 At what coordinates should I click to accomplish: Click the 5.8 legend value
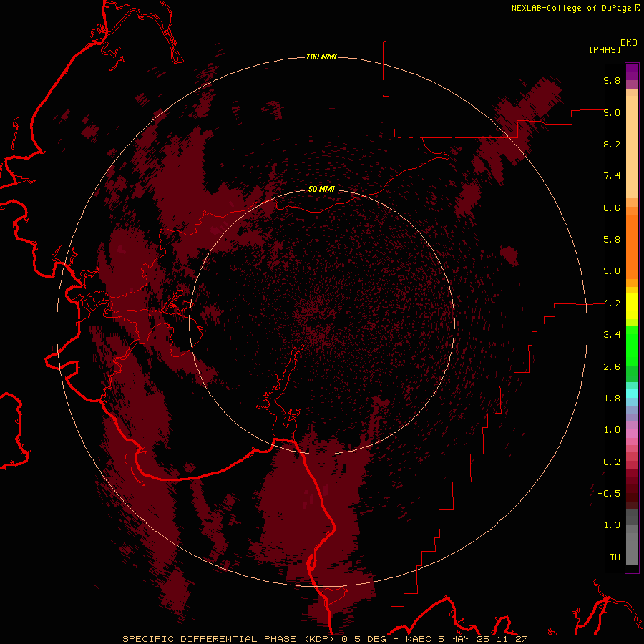(612, 240)
